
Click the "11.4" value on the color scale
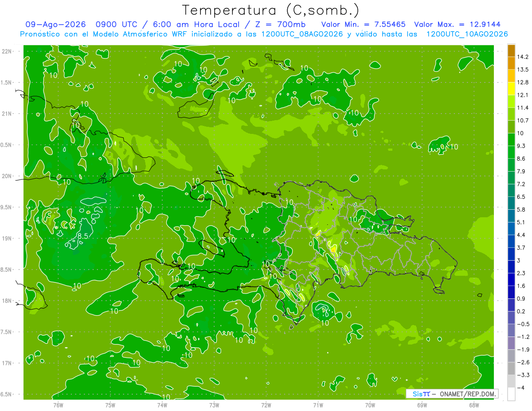[x=522, y=108]
